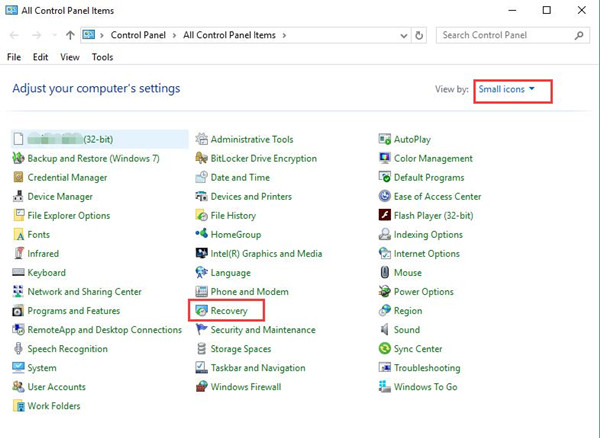
Task: Click the Flash Player icon
Action: (385, 215)
